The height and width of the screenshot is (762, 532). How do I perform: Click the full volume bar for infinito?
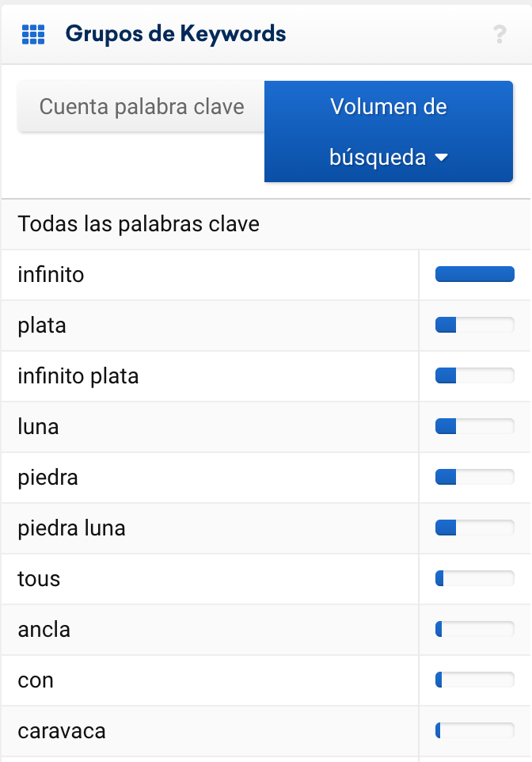tap(475, 274)
